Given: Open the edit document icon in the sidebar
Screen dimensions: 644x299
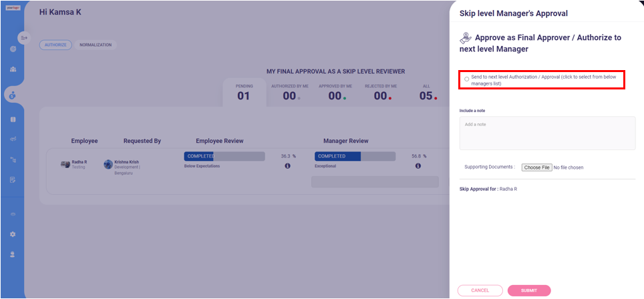Looking at the screenshot, I should click(x=13, y=180).
